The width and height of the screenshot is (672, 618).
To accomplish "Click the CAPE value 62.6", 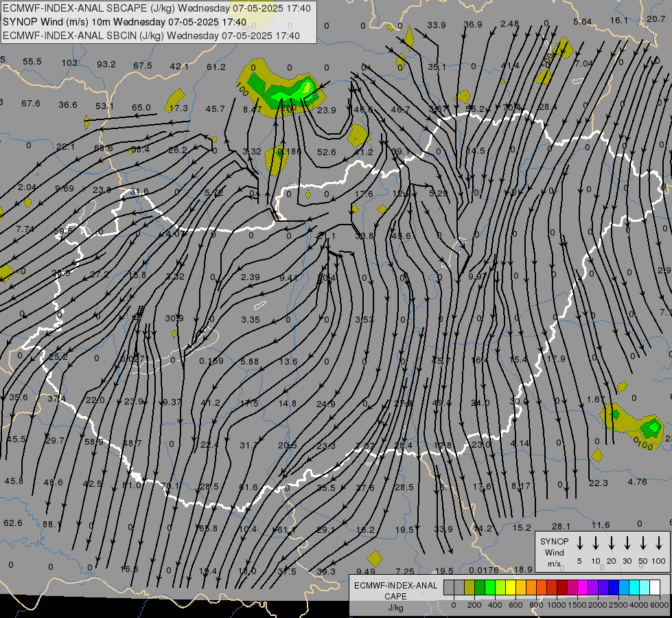I will (13, 523).
